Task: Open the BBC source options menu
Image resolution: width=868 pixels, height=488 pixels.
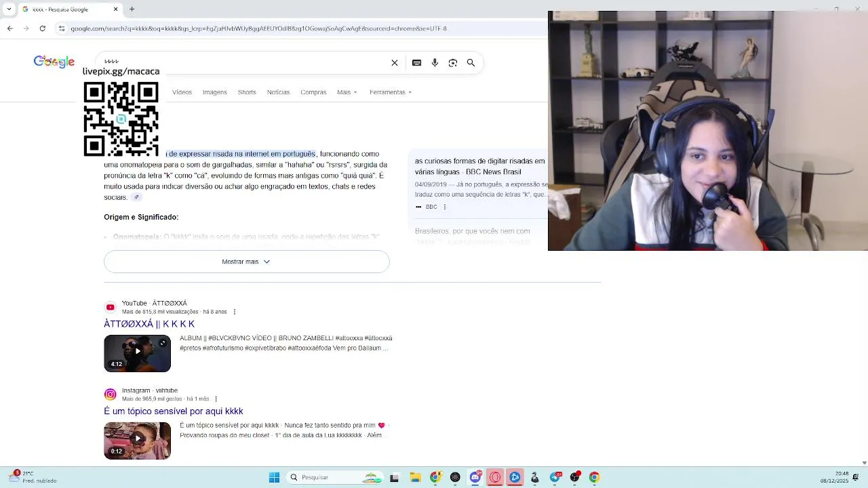Action: 445,207
